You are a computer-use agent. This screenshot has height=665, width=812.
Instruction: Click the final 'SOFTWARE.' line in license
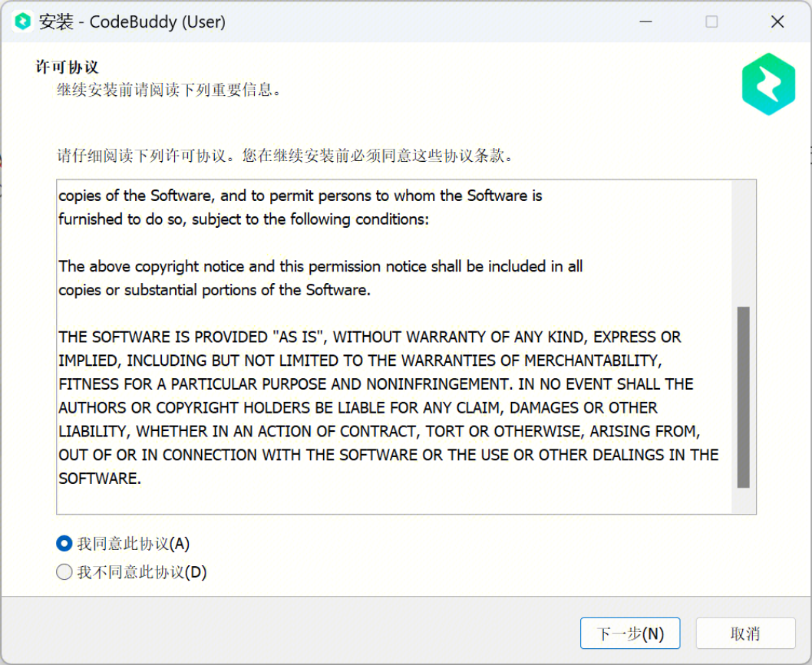tap(100, 478)
